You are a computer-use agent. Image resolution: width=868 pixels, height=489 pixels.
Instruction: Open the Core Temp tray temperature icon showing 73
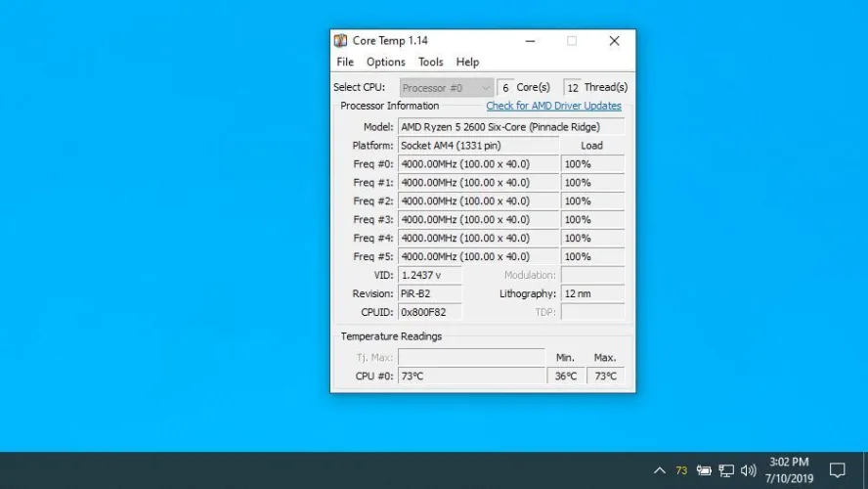(x=681, y=470)
